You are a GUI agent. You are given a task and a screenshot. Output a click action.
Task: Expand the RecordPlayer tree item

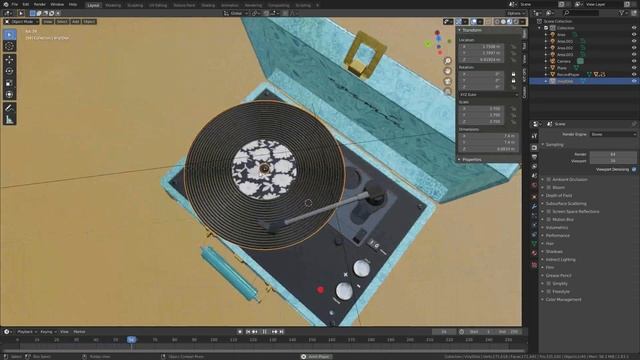click(546, 74)
